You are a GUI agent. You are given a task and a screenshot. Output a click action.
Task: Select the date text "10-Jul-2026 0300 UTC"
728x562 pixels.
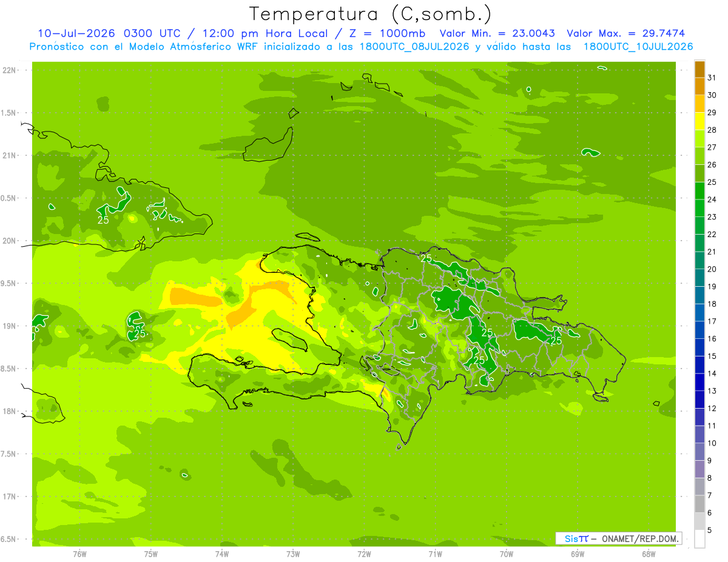(x=110, y=33)
